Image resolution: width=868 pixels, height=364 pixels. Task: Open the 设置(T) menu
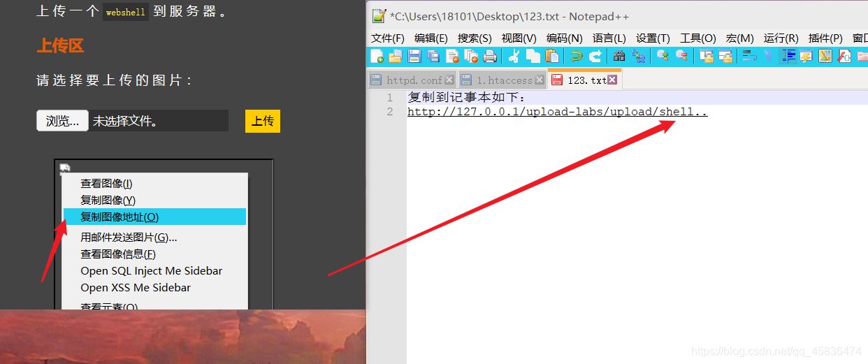(x=653, y=38)
